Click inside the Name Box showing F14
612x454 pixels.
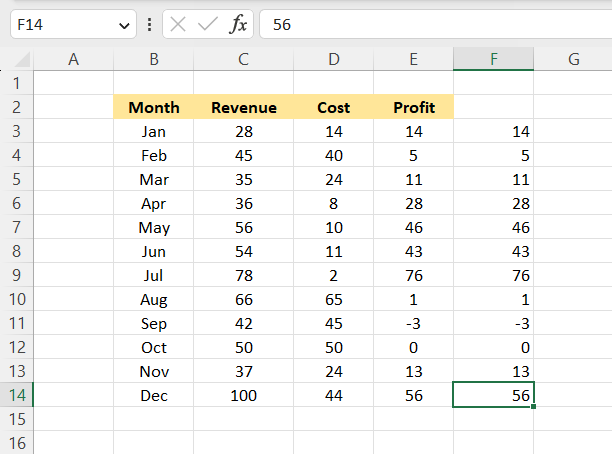click(60, 25)
